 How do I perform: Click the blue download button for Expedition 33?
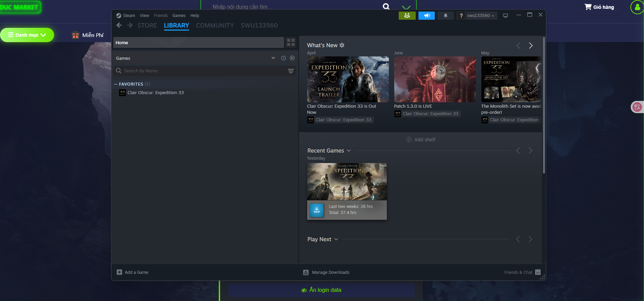(317, 210)
